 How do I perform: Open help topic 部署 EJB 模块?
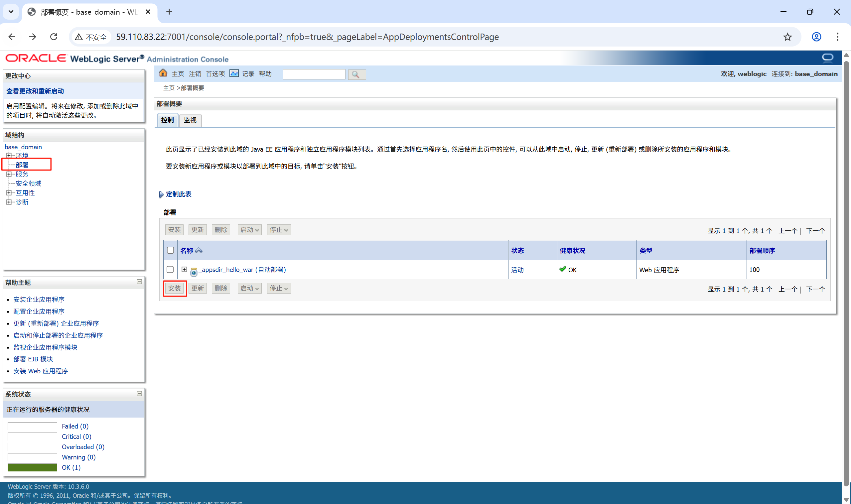[x=33, y=359]
